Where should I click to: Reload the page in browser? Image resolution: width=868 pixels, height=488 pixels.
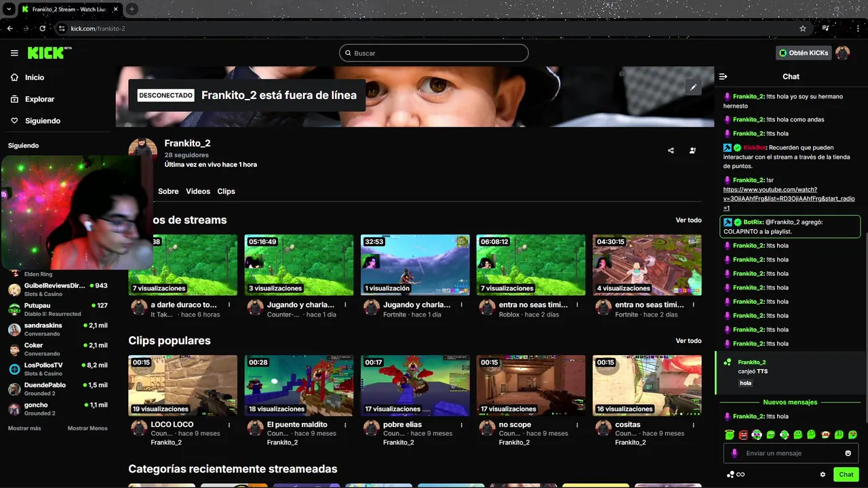[x=43, y=28]
